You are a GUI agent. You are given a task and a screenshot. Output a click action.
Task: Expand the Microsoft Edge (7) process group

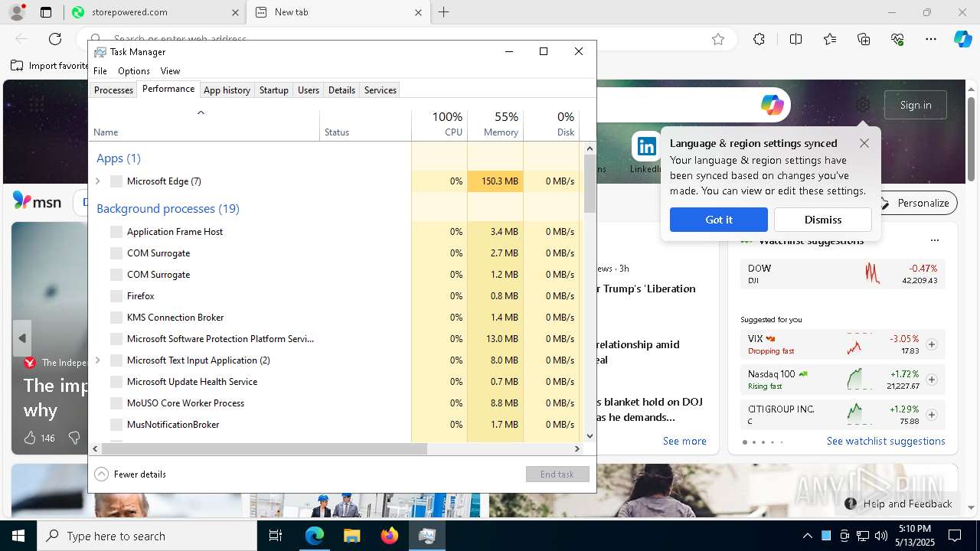[x=97, y=181]
